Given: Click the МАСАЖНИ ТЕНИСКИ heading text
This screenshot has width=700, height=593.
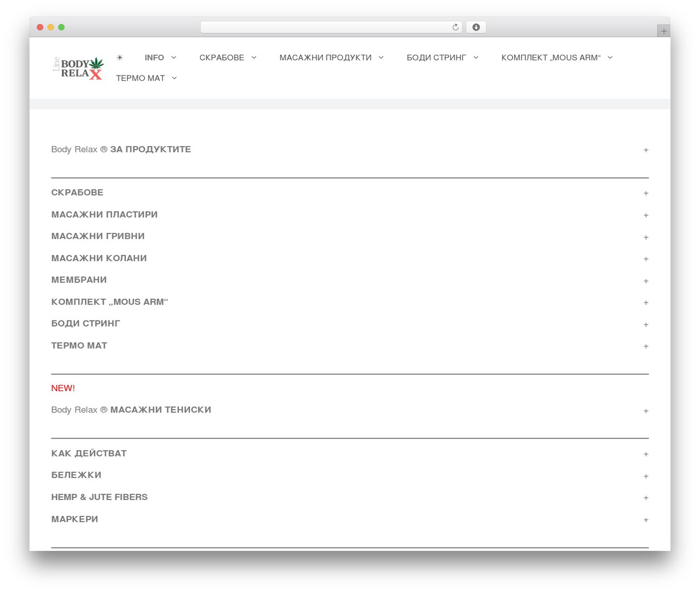Looking at the screenshot, I should tap(161, 410).
